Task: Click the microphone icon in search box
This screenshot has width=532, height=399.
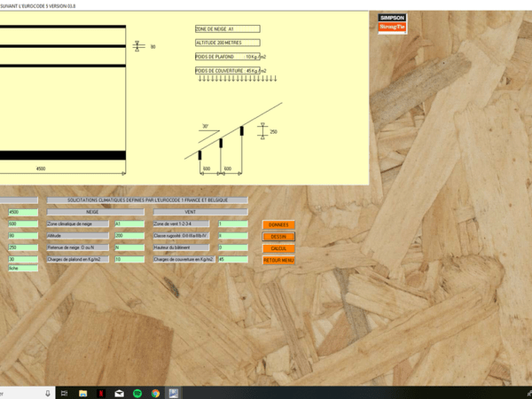Action: (46, 393)
